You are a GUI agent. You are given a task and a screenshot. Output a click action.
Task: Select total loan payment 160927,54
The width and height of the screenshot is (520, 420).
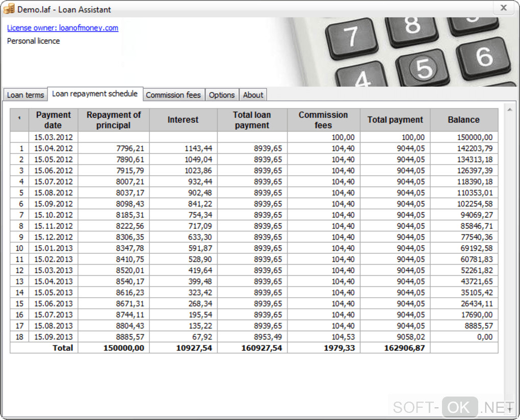[x=252, y=348]
